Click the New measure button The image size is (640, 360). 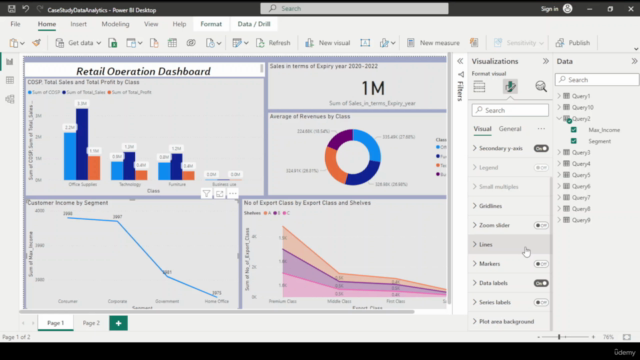433,43
